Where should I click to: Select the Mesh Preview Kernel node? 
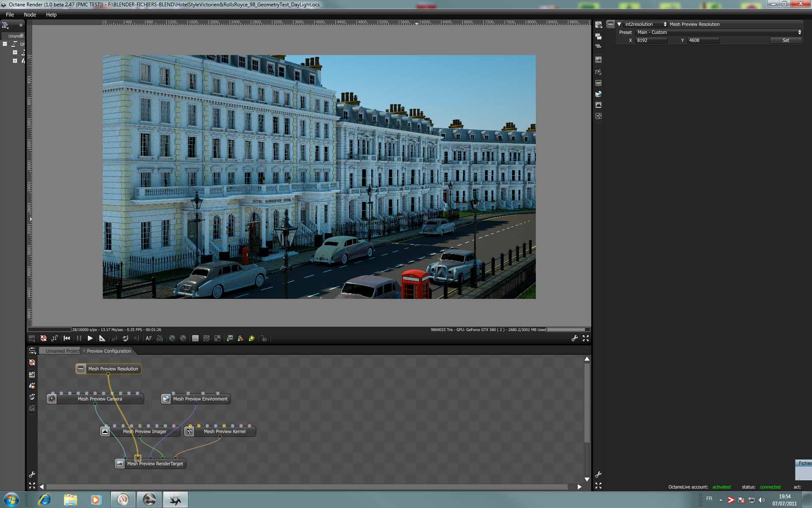click(x=224, y=431)
